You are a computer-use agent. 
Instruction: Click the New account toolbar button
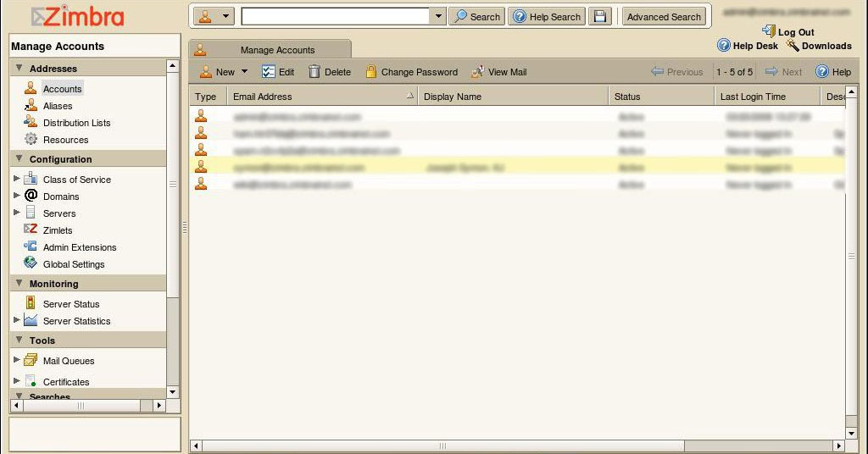coord(218,72)
